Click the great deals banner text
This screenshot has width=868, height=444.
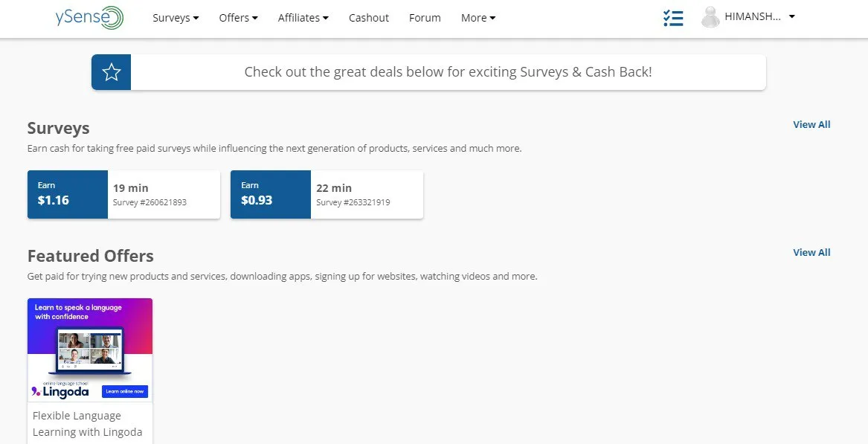449,72
